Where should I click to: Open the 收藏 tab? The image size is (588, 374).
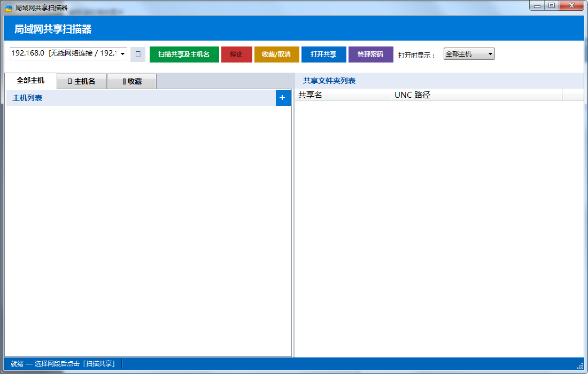pos(131,81)
